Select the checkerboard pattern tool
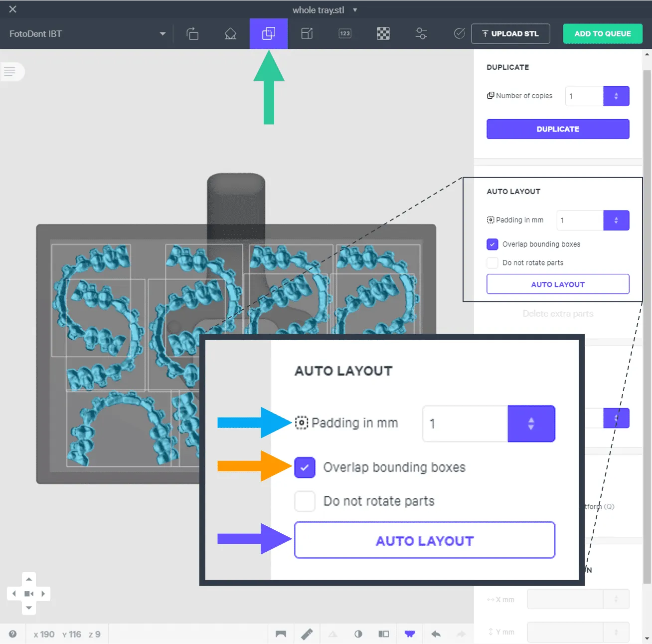Image resolution: width=652 pixels, height=644 pixels. 383,33
